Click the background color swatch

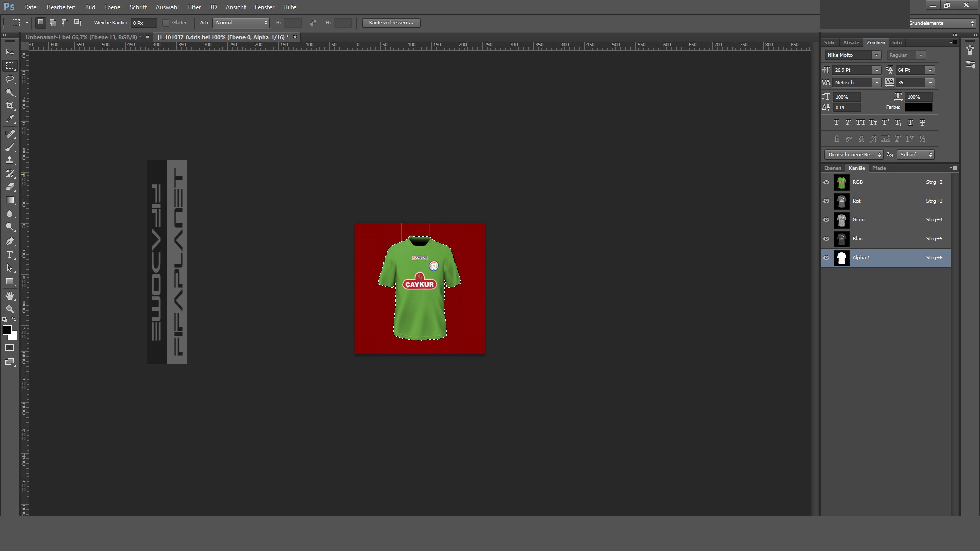coord(14,337)
